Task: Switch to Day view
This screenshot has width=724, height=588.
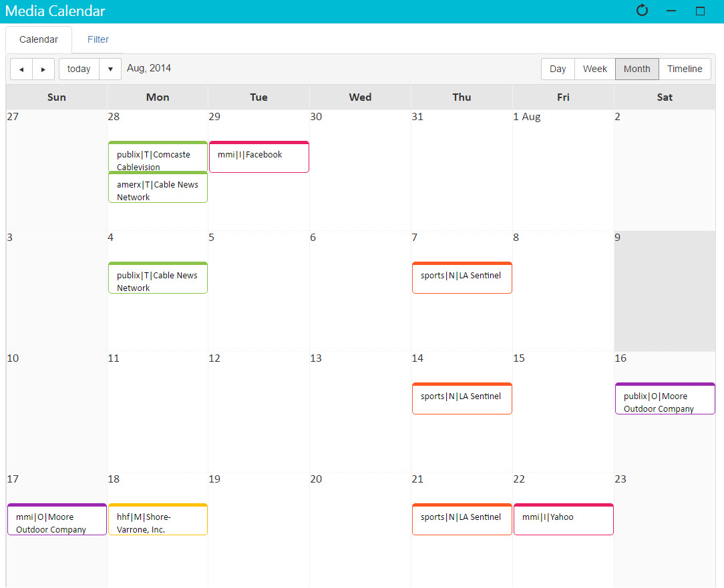Action: pyautogui.click(x=558, y=69)
